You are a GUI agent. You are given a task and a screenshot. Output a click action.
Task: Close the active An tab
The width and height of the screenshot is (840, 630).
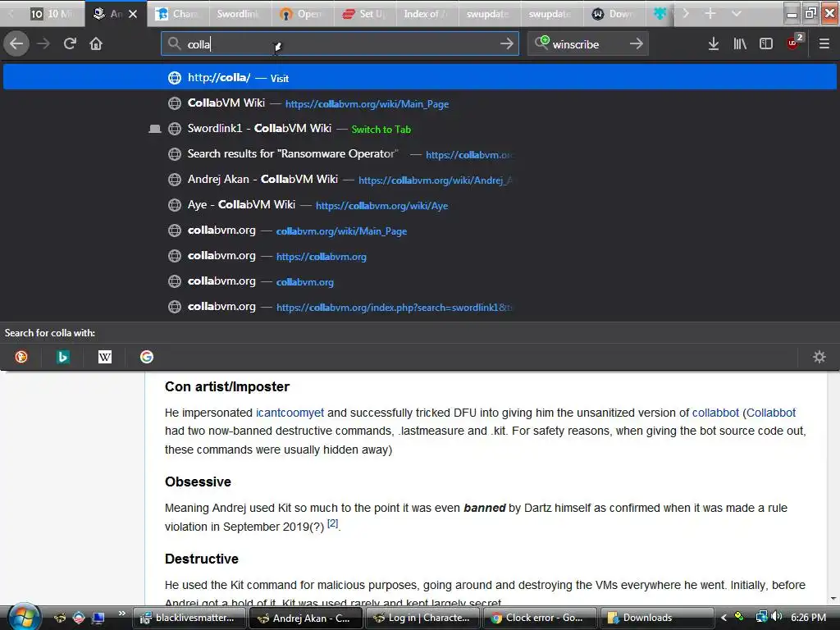[x=133, y=14]
